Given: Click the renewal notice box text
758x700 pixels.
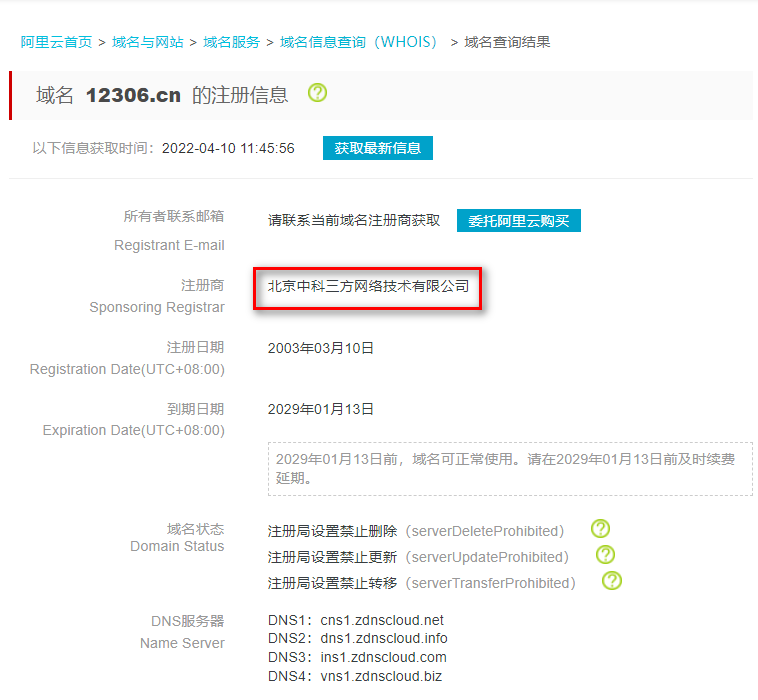Looking at the screenshot, I should point(510,468).
